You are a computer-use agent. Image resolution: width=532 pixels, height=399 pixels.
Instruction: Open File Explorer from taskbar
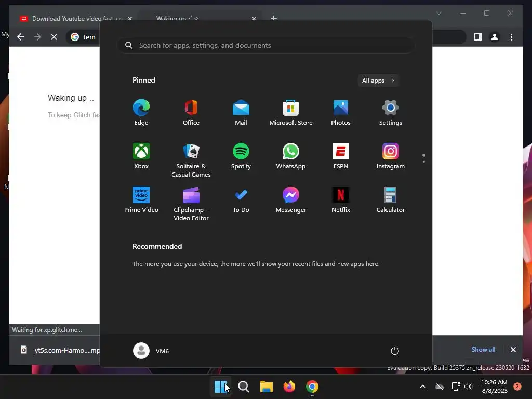click(267, 387)
